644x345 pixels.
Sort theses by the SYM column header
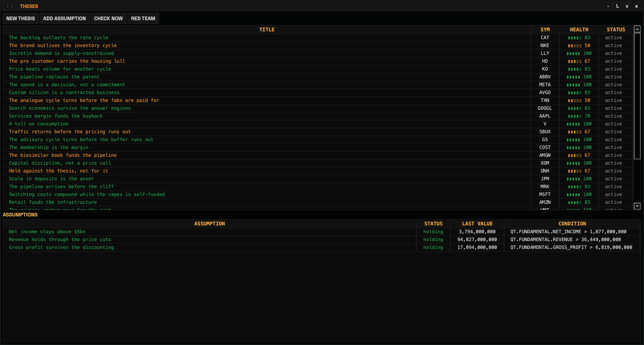[545, 30]
